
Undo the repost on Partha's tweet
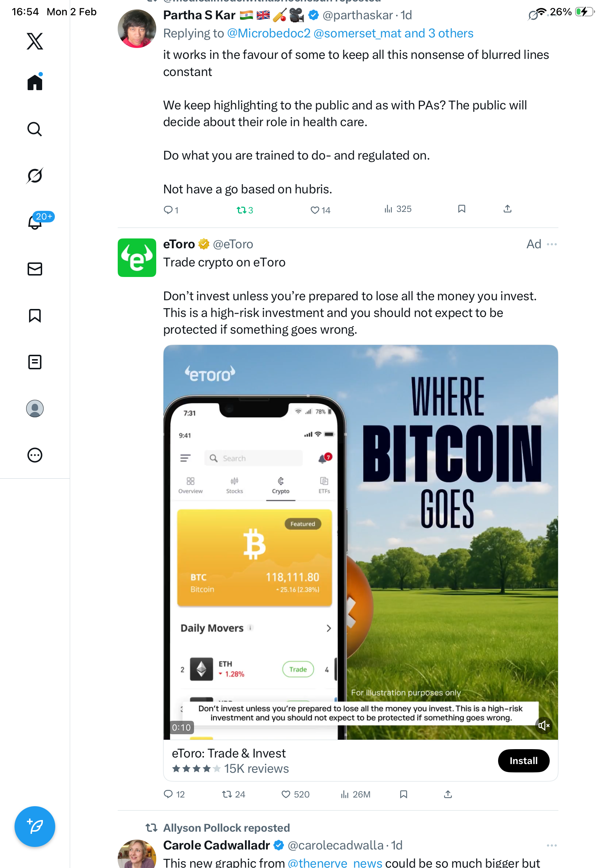[x=245, y=210]
